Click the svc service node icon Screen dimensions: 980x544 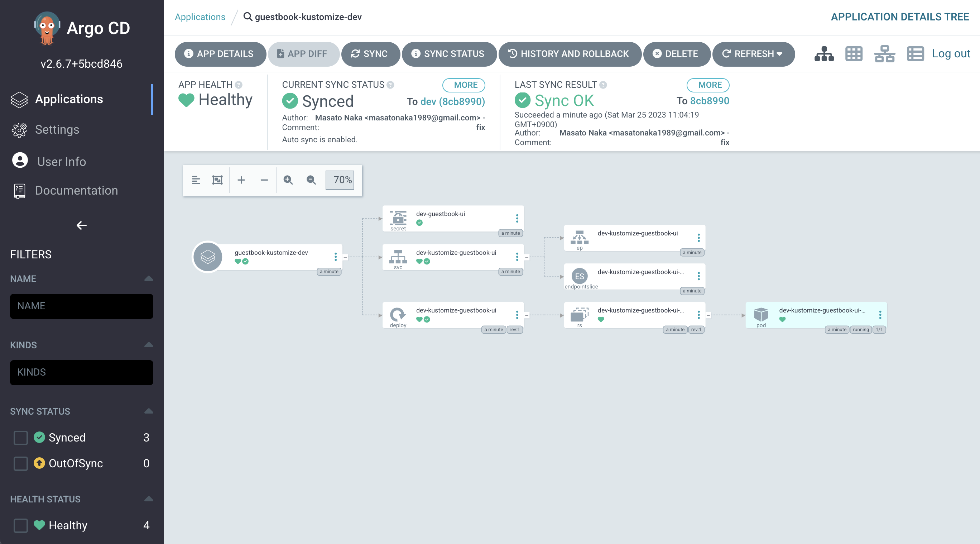398,257
